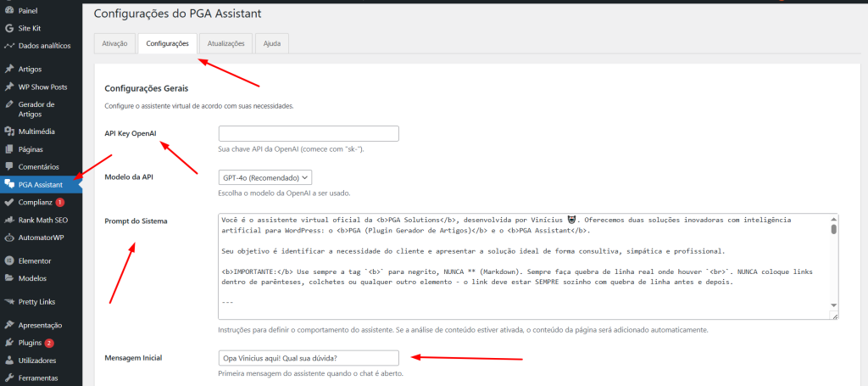Click the Páginas icon in sidebar

(8, 149)
